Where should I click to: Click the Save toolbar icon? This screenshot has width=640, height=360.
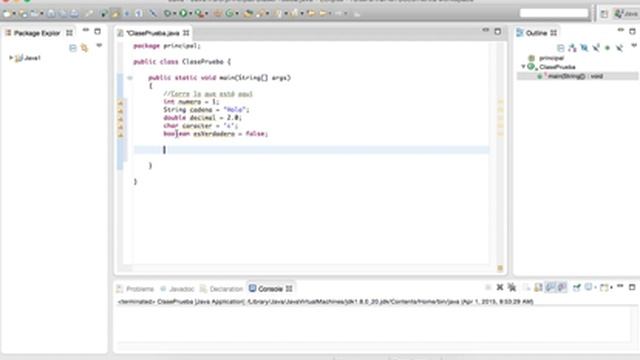coord(51,14)
